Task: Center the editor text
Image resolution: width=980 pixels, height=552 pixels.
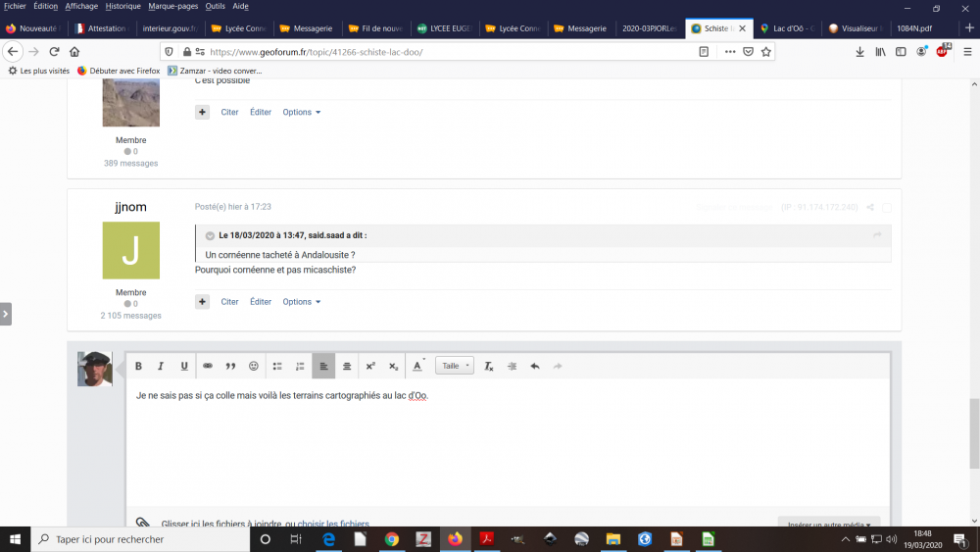Action: [x=347, y=367]
